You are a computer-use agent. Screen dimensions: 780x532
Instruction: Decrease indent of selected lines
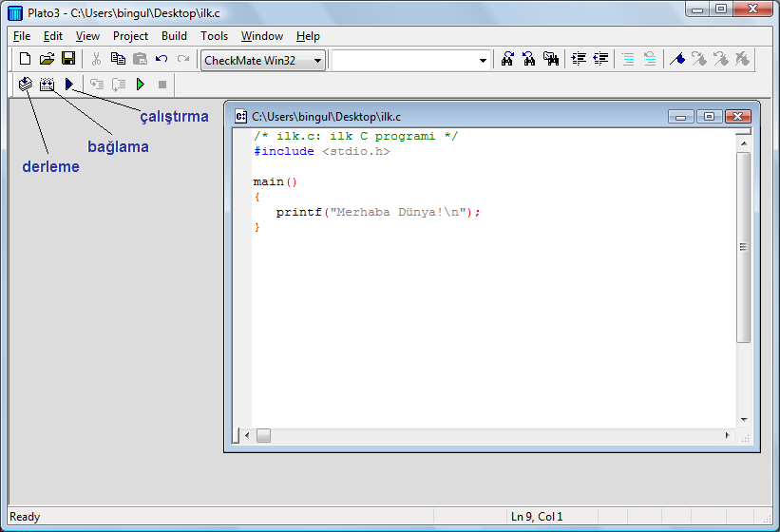click(x=600, y=59)
